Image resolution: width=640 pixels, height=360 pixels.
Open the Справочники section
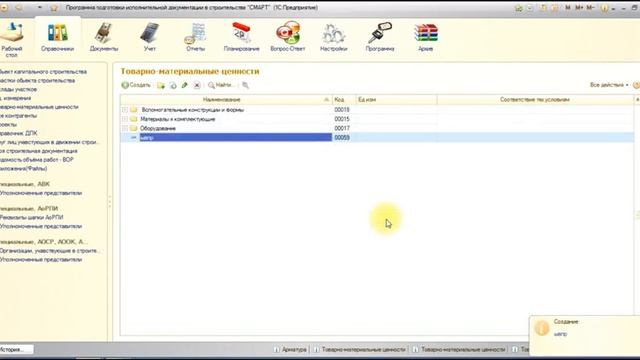click(x=58, y=38)
